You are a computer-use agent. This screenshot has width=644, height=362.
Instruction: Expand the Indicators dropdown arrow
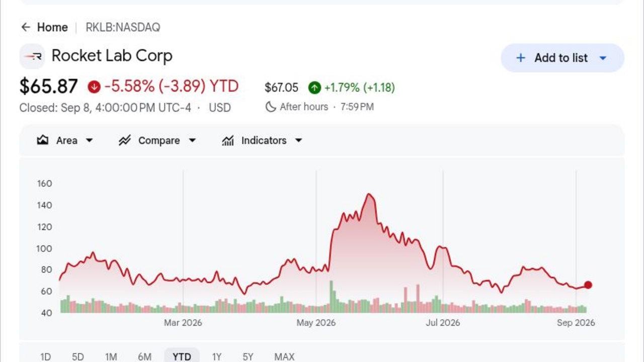(x=298, y=140)
